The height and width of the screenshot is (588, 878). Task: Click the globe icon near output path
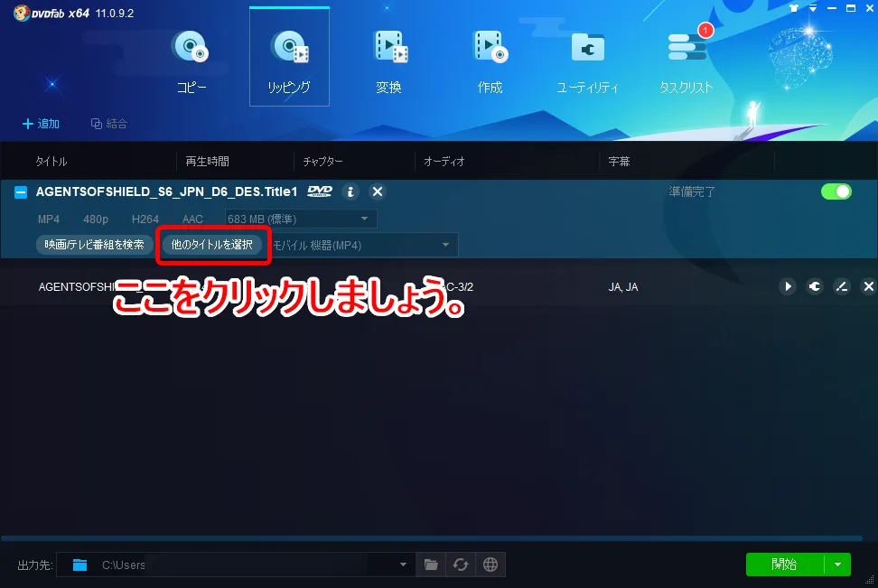490,565
